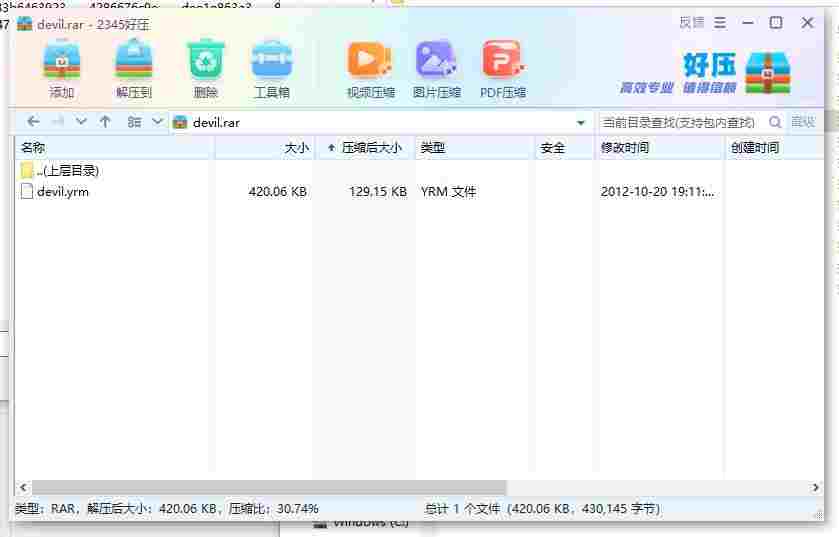The height and width of the screenshot is (537, 839).
Task: Focus the 当前目录查找 search box
Action: 680,122
